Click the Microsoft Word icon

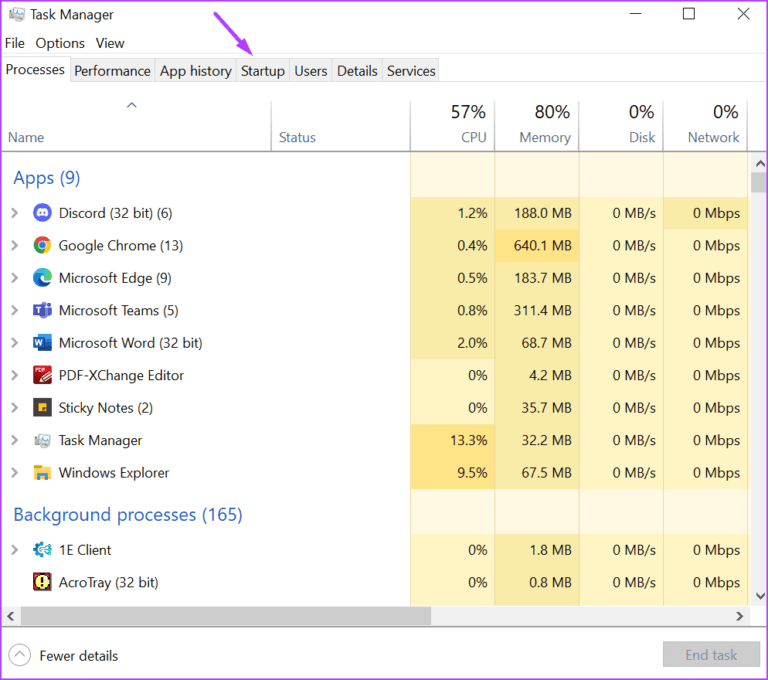coord(42,342)
